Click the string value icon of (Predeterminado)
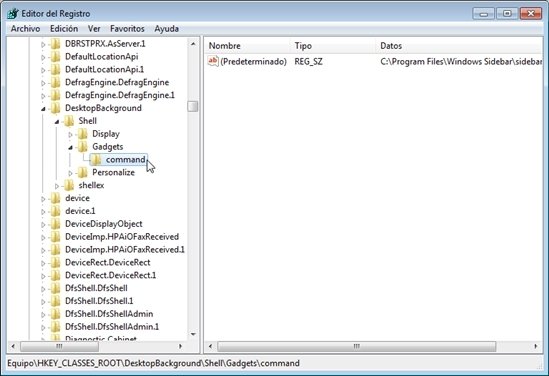Viewport: 549px width, 376px height. pyautogui.click(x=213, y=61)
